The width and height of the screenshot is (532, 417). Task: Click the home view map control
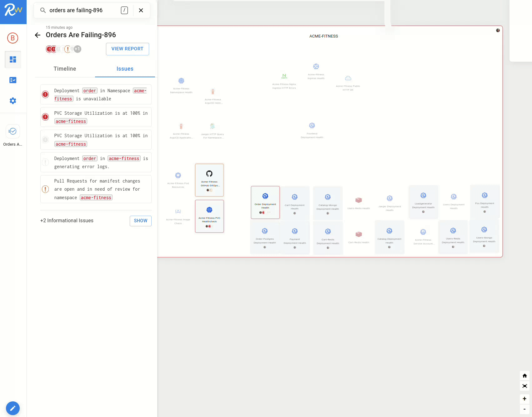point(524,376)
